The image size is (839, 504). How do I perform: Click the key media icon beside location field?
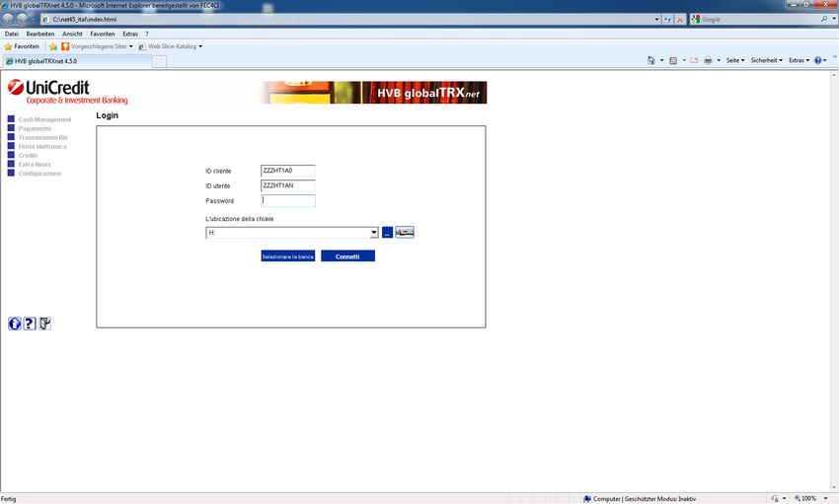click(405, 233)
